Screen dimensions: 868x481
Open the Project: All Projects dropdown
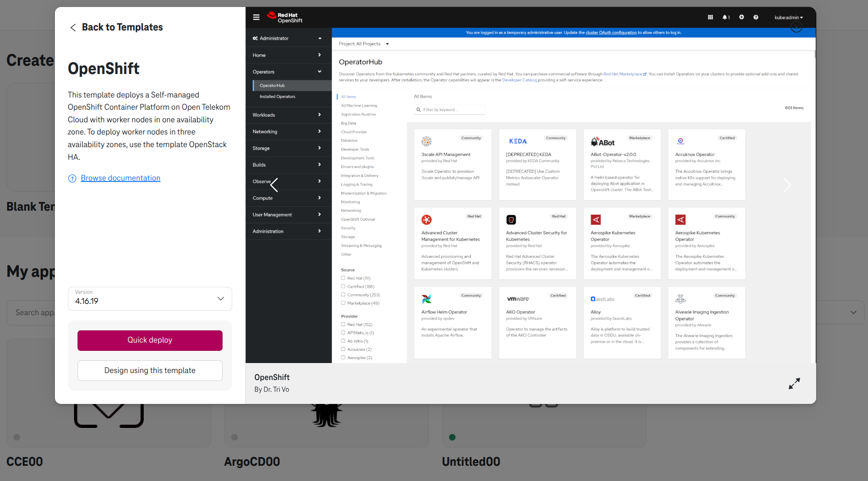click(x=364, y=44)
